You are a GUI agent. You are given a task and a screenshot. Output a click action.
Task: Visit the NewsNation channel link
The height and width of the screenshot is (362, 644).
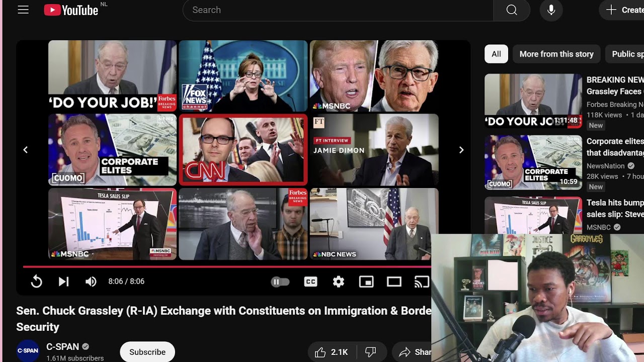pos(605,166)
